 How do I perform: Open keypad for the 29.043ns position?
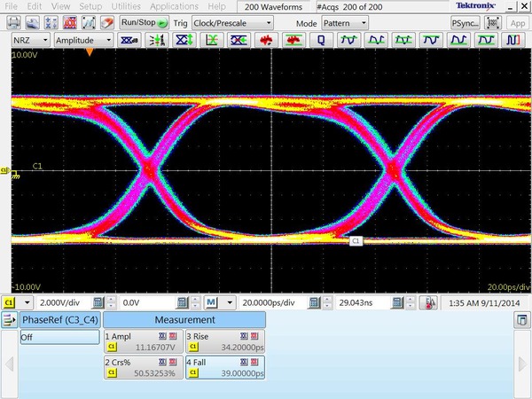pos(397,302)
